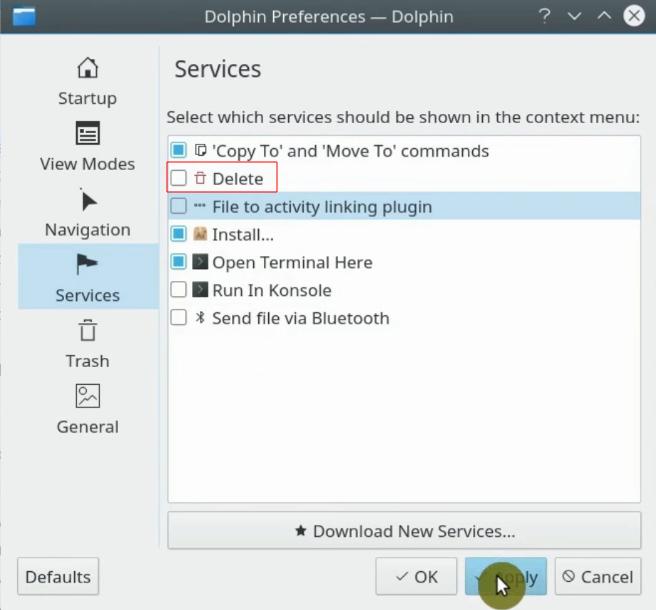Enable the Run In Konsole checkbox

pos(179,290)
